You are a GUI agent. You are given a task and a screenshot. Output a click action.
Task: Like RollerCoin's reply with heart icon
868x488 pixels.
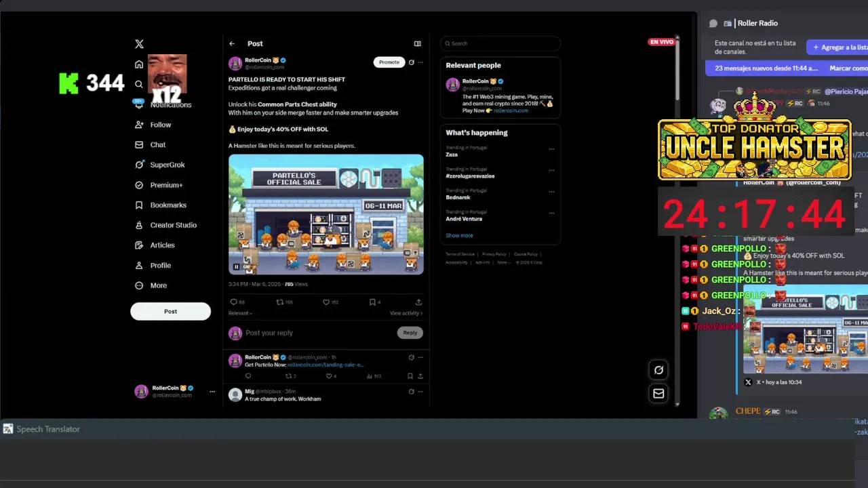point(329,376)
